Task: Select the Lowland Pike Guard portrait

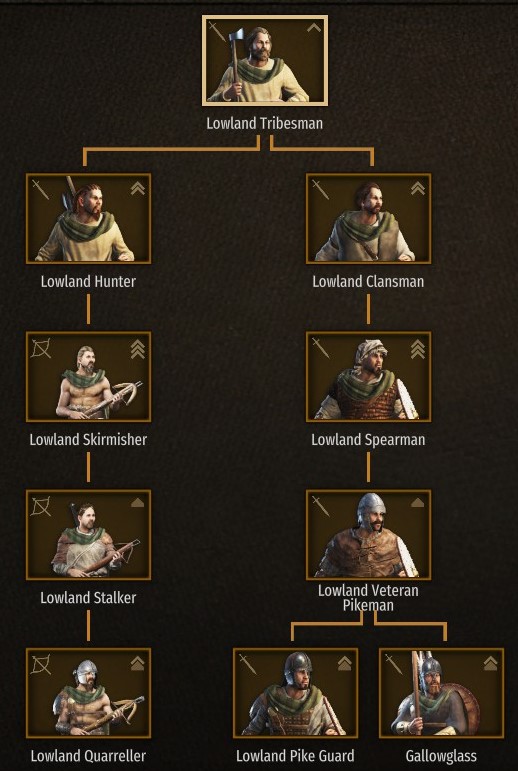Action: coord(295,693)
